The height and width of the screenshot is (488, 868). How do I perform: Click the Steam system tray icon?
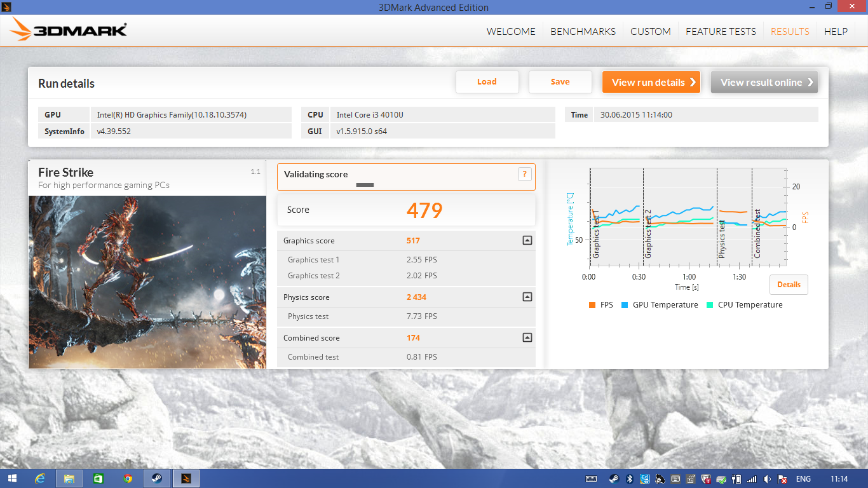pyautogui.click(x=614, y=478)
